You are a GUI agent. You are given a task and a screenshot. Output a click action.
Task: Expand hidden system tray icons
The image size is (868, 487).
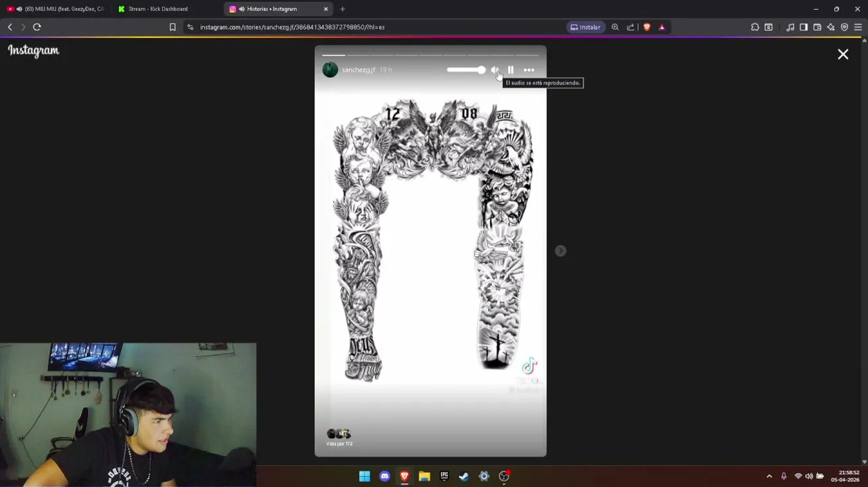point(769,476)
